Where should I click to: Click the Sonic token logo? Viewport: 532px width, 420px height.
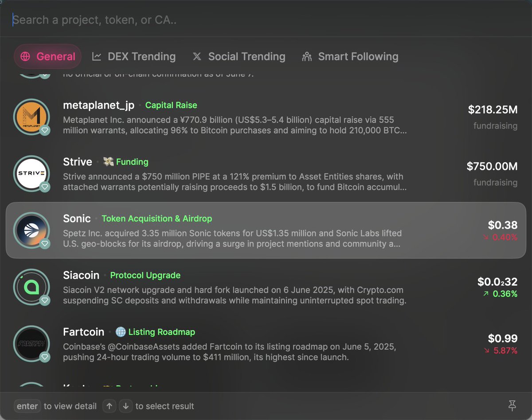32,231
